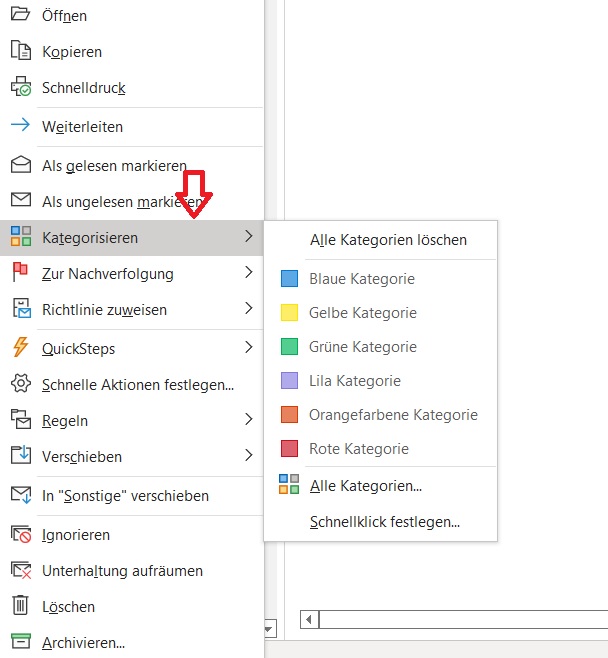The image size is (608, 658).
Task: Click the Verschieben folder arrow icon
Action: (x=21, y=455)
